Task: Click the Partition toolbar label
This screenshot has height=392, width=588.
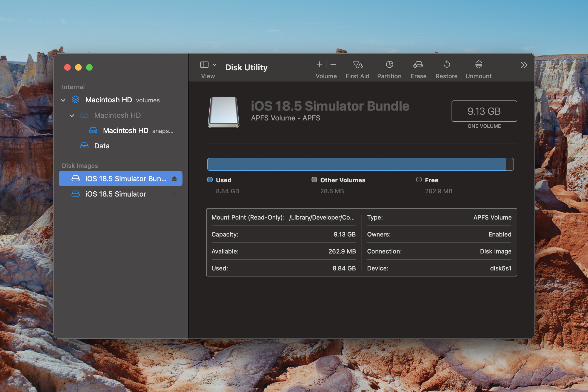Action: coord(389,76)
